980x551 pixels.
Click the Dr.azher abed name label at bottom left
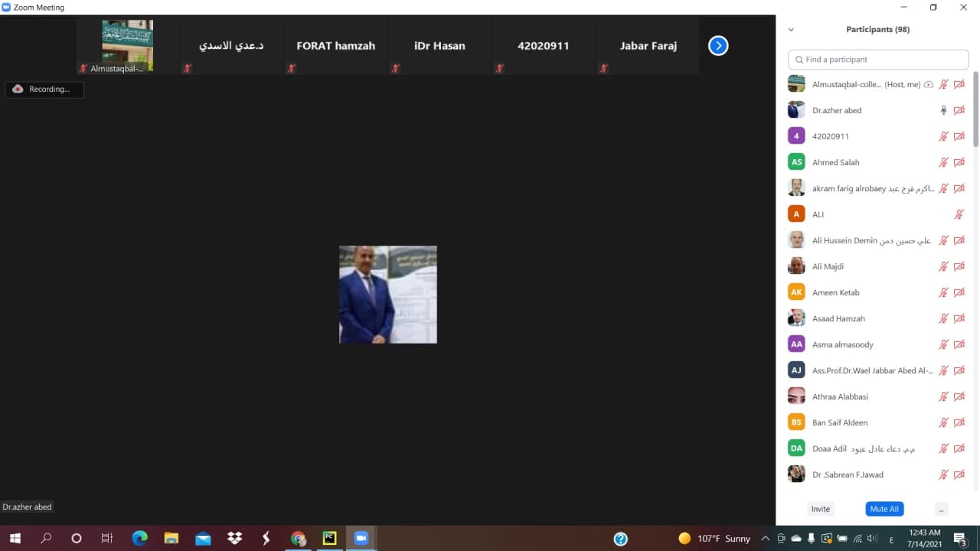click(x=27, y=507)
